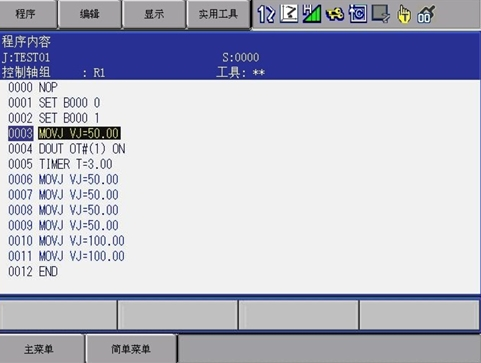Open the 程序 menu
481x363 pixels.
[x=28, y=14]
